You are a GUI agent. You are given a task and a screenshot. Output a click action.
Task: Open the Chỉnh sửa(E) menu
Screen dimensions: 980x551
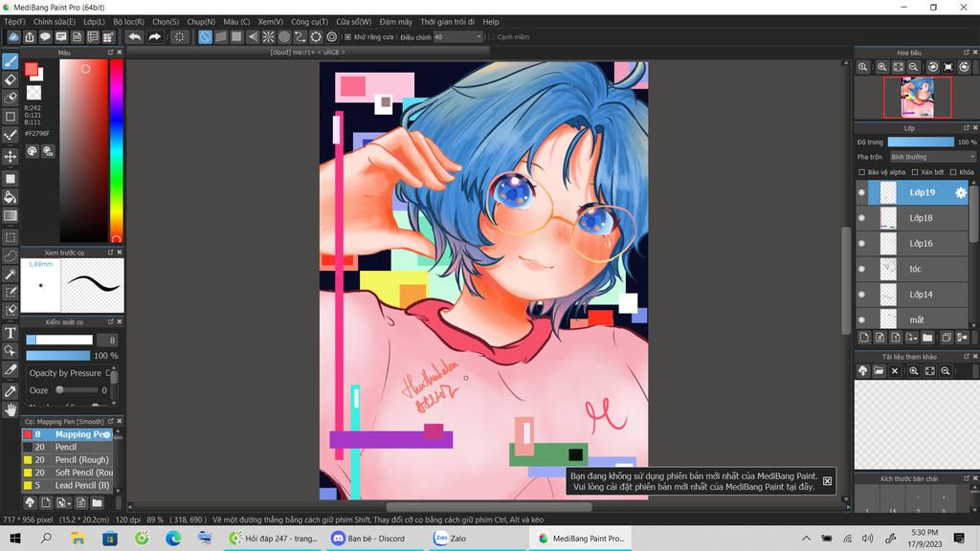[55, 22]
